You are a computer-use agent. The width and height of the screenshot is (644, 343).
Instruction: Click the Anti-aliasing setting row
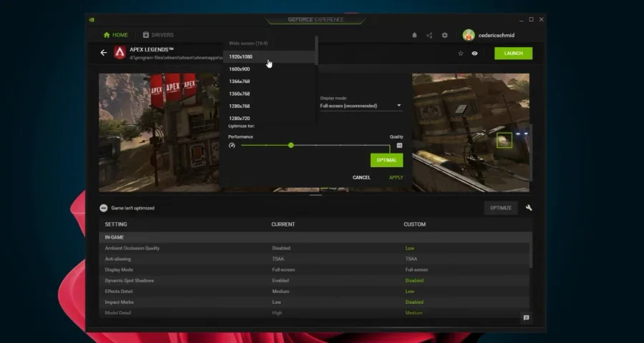coord(316,259)
